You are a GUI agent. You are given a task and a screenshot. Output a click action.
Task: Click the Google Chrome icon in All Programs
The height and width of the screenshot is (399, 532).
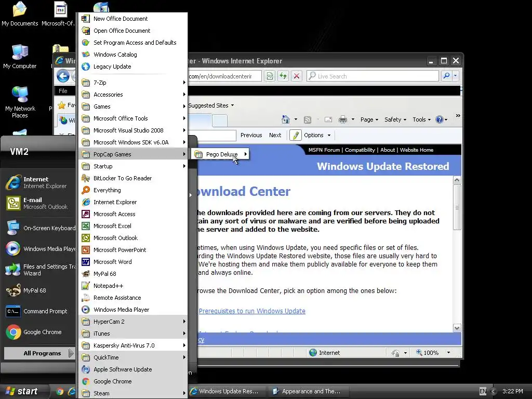tap(86, 381)
